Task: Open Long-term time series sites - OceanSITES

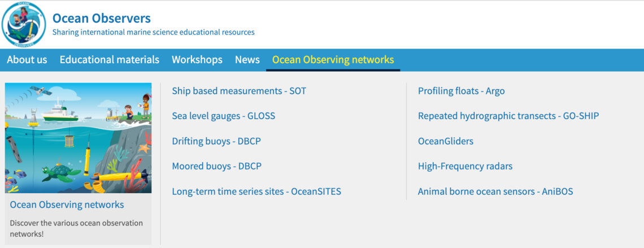Action: (x=256, y=192)
